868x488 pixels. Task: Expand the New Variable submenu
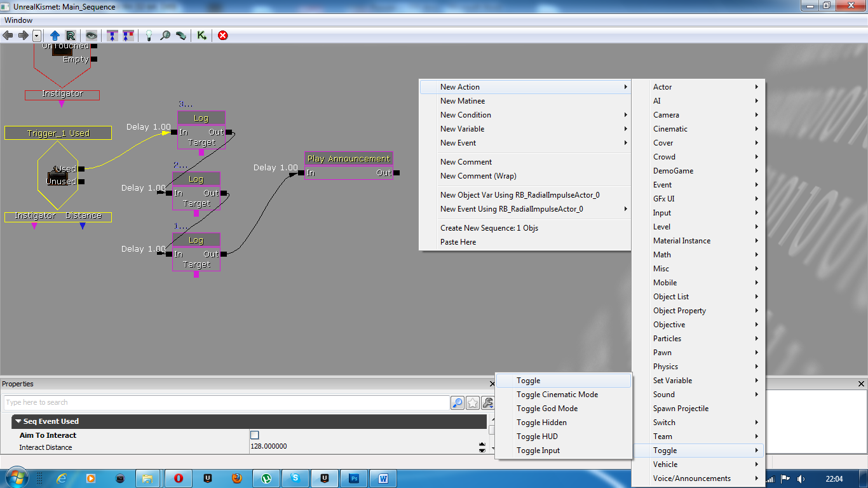[x=525, y=129]
